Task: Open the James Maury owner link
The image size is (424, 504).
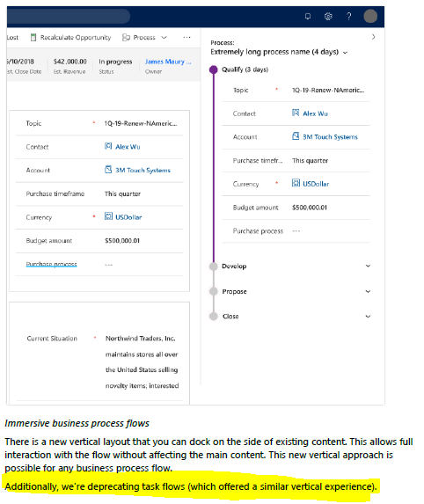Action: 168,62
